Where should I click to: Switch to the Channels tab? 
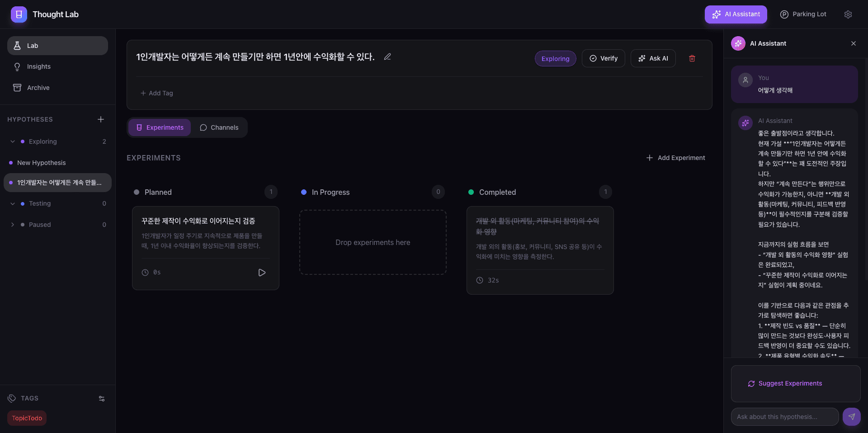pyautogui.click(x=219, y=127)
